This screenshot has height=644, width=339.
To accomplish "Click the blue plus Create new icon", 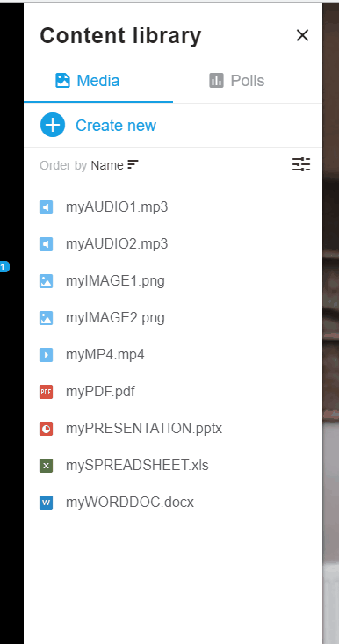I will (53, 125).
